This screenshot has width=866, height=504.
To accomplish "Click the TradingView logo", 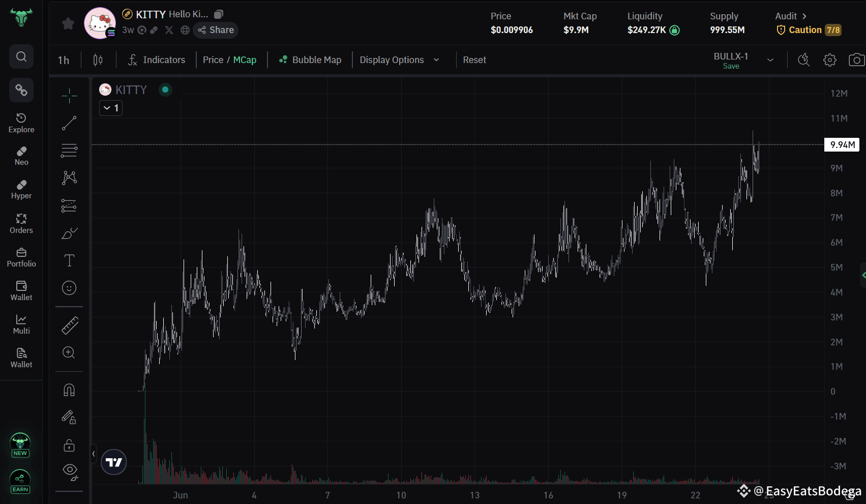I will (114, 462).
